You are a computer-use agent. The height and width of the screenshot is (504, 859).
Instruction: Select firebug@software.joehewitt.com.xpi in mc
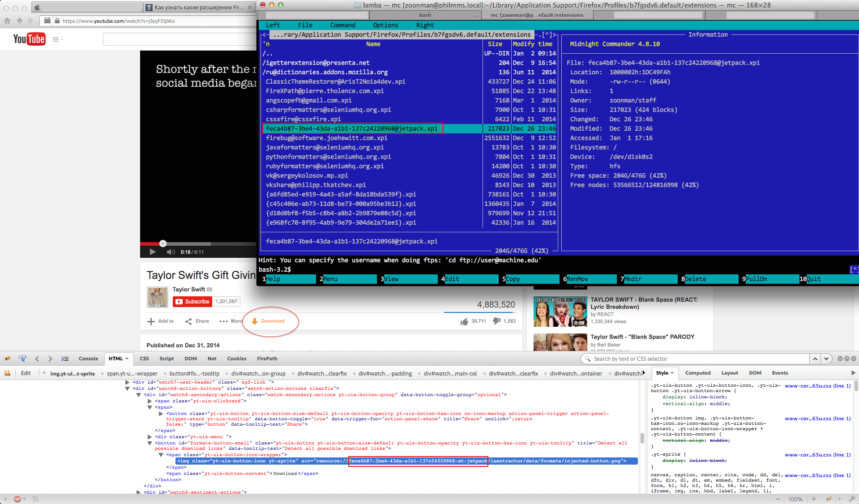327,138
